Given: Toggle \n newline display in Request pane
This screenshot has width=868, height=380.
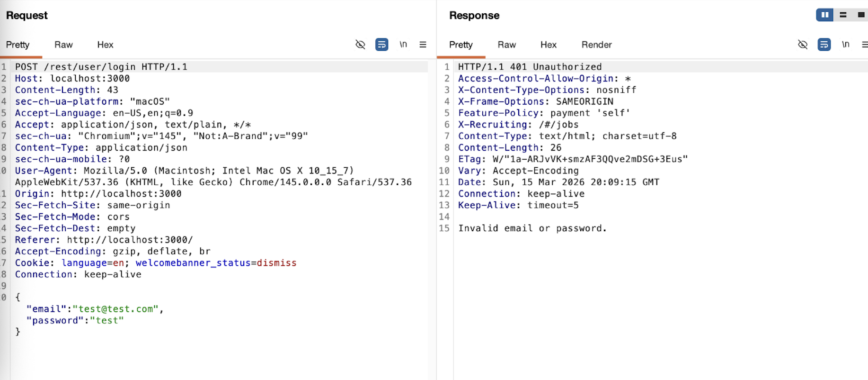Looking at the screenshot, I should [x=403, y=45].
